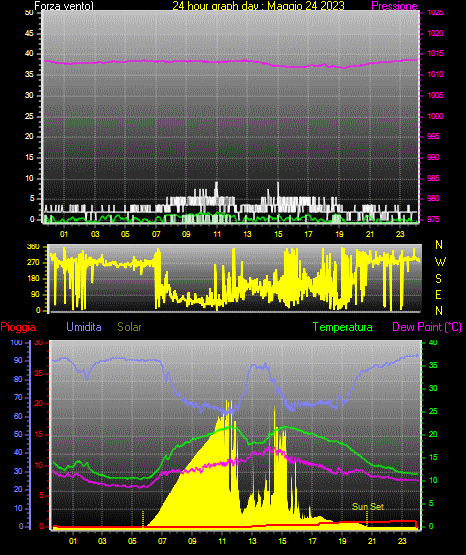Click the 24 hour graph day title
The width and height of the screenshot is (466, 555).
[258, 6]
